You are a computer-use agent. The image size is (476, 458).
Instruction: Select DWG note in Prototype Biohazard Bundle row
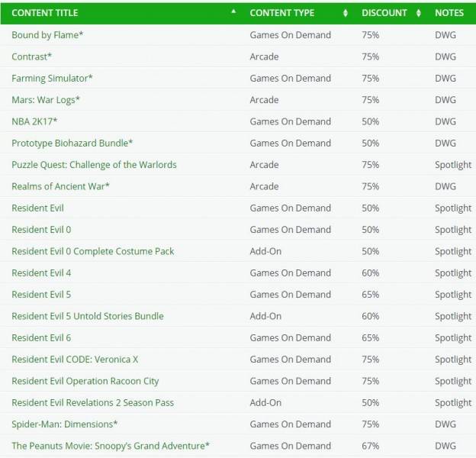tap(445, 143)
